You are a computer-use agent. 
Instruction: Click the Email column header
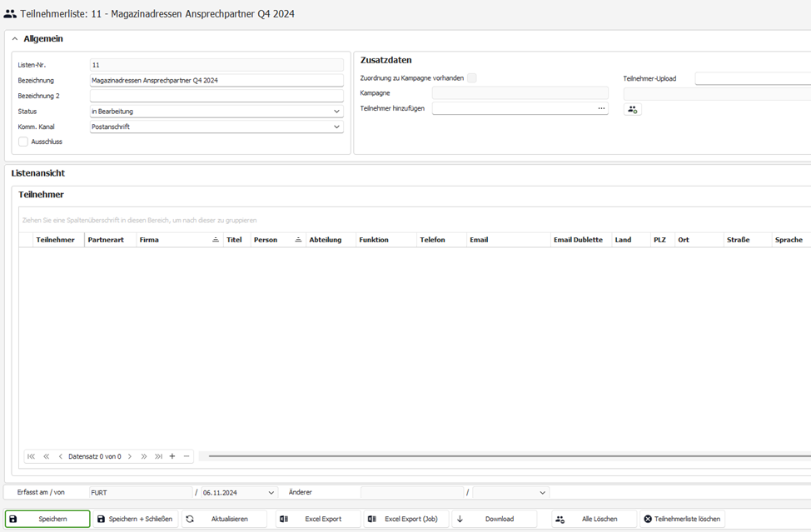[508, 240]
